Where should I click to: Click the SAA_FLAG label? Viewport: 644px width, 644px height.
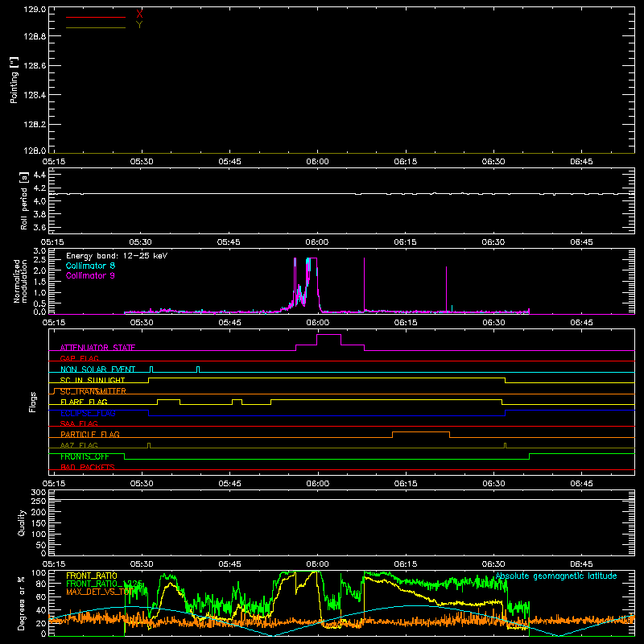pyautogui.click(x=79, y=423)
